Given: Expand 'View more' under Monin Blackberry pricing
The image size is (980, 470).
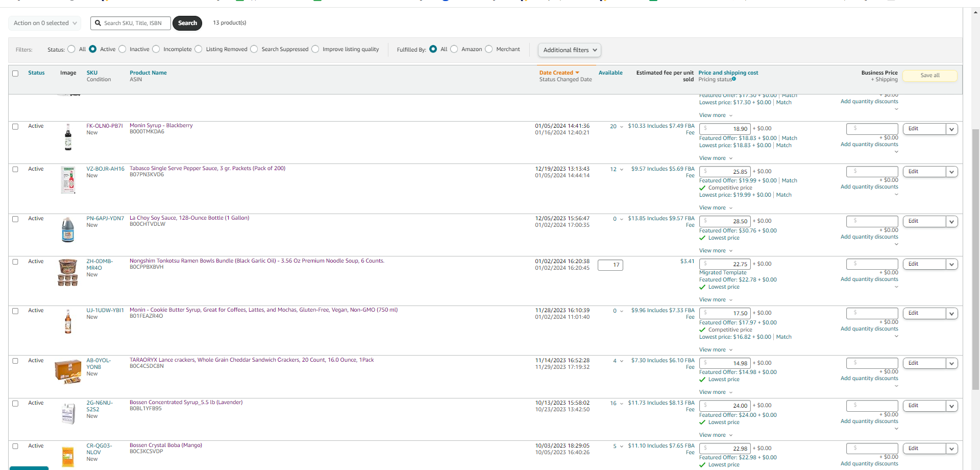Looking at the screenshot, I should pos(716,158).
